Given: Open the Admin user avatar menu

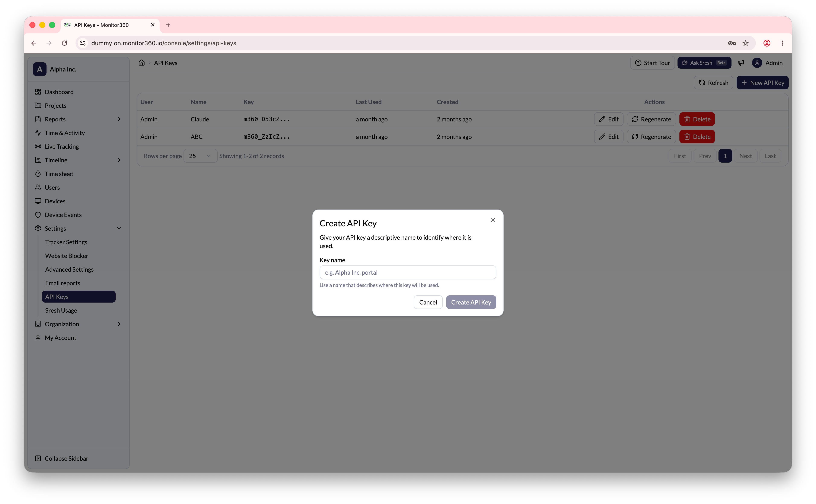Looking at the screenshot, I should click(757, 63).
